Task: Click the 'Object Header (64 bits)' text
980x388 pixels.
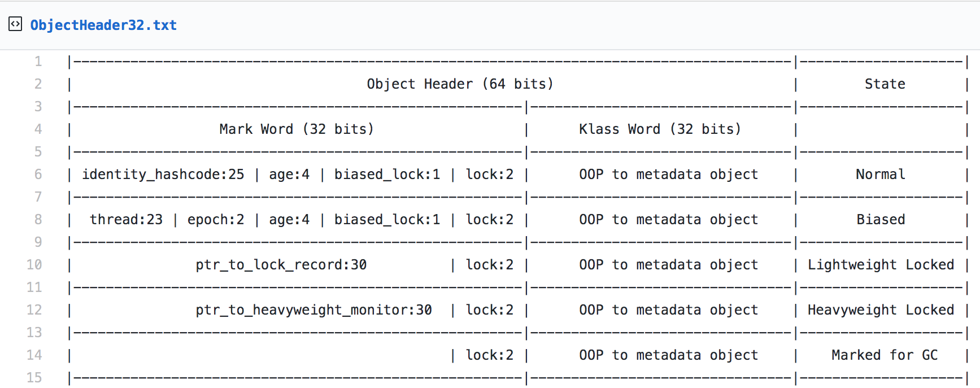Action: tap(460, 84)
